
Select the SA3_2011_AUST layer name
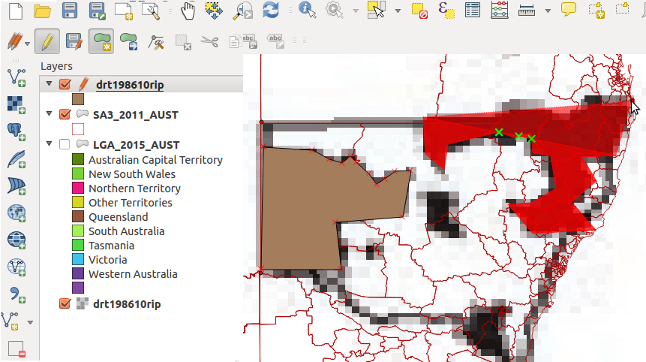[136, 115]
